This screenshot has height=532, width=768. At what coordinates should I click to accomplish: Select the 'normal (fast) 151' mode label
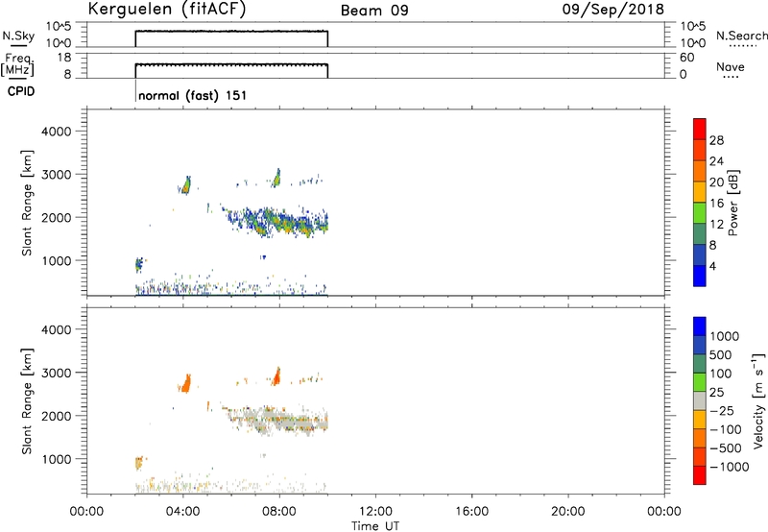tap(193, 95)
